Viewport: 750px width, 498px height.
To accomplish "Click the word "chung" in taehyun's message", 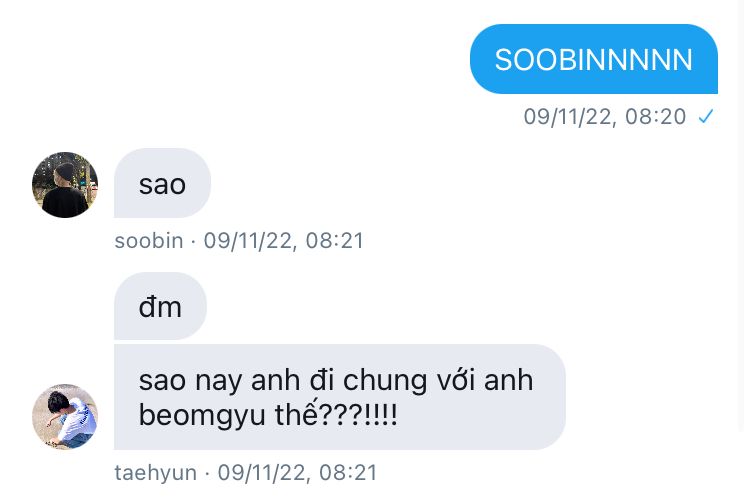I will 385,381.
